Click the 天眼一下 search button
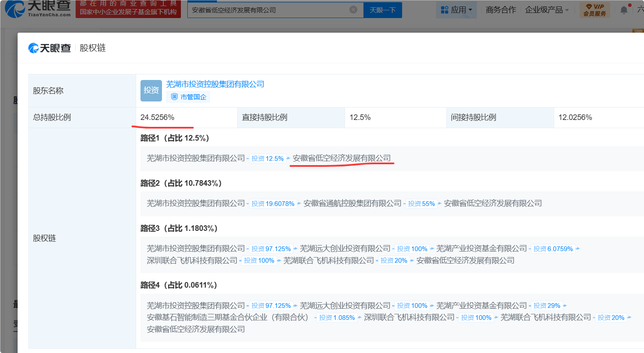This screenshot has height=353, width=644. click(x=383, y=10)
